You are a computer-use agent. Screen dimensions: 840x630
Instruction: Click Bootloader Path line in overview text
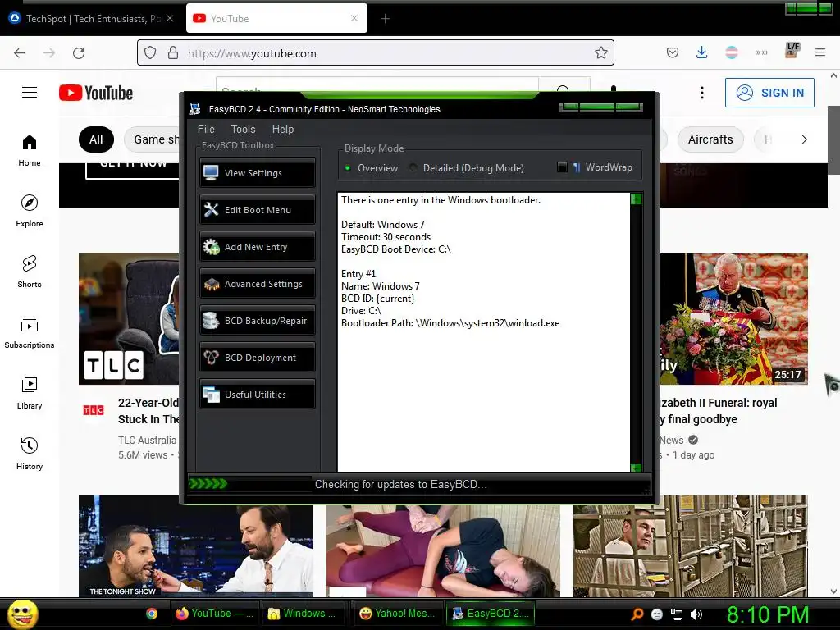pyautogui.click(x=450, y=323)
